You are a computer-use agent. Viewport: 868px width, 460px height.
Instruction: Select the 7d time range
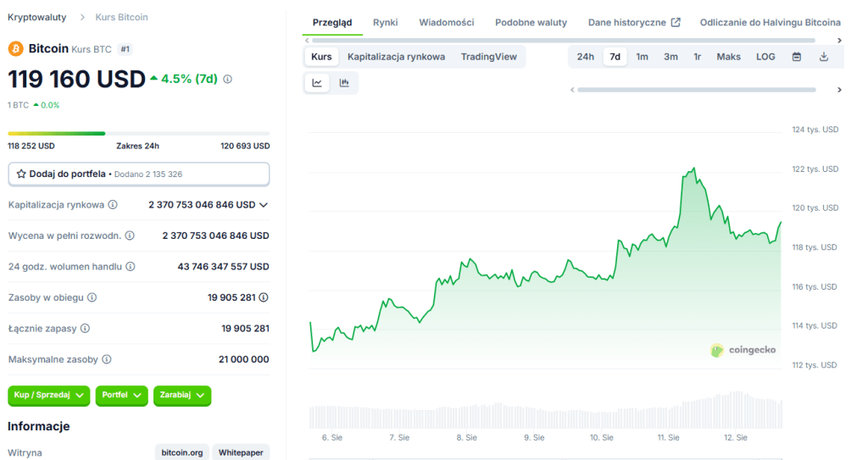(x=615, y=57)
